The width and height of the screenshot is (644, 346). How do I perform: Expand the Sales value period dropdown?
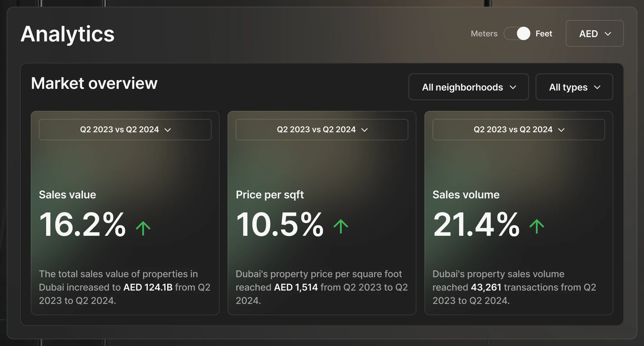[125, 130]
